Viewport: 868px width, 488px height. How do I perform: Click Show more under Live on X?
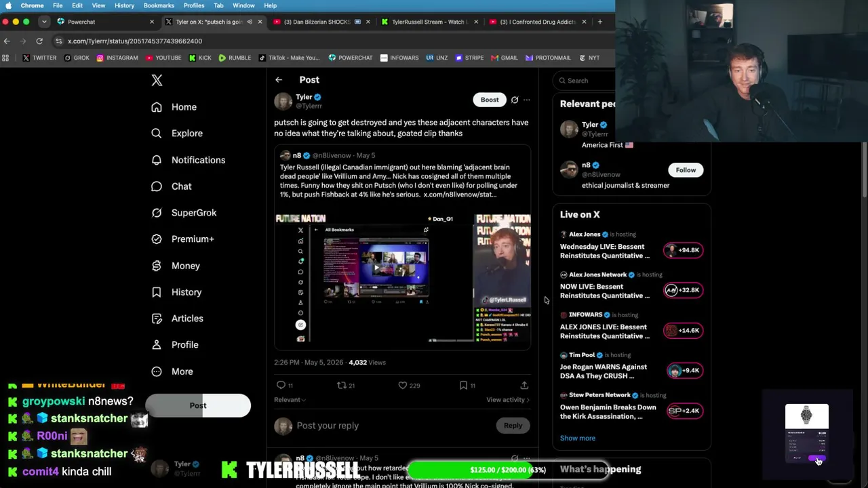578,438
